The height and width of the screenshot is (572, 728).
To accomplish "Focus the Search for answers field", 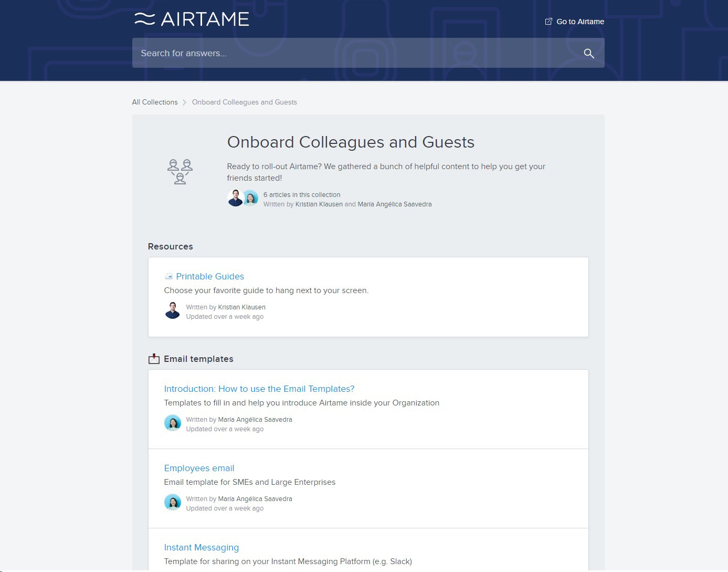I will [x=368, y=53].
